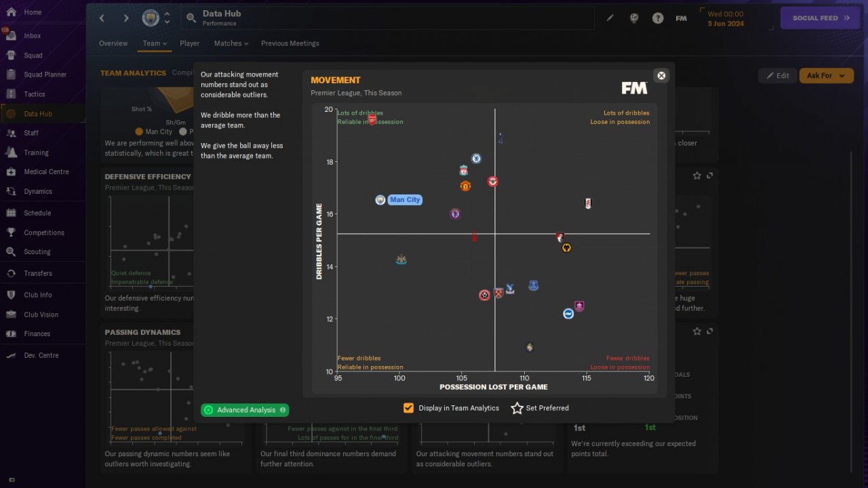The height and width of the screenshot is (488, 868).
Task: Select the Wolves badge on the chart
Action: (566, 248)
